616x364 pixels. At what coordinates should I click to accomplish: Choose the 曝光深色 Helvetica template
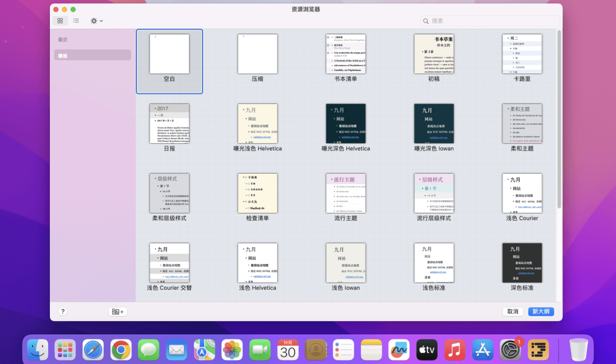(346, 124)
